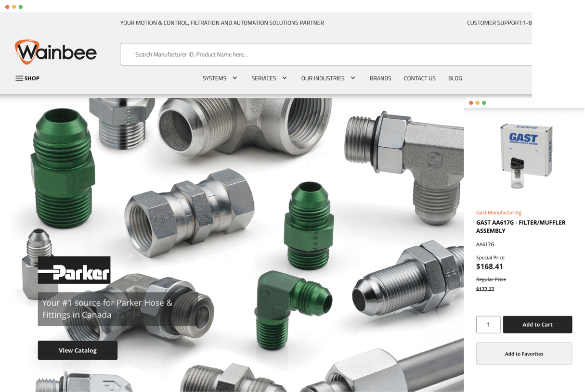Click green dot of product card window
The width and height of the screenshot is (585, 392).
(x=484, y=103)
